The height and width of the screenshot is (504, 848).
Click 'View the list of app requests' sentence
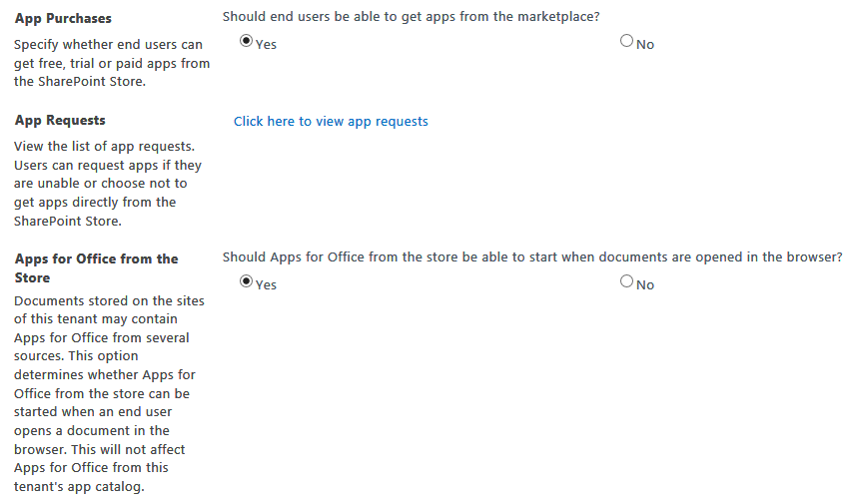pos(104,147)
